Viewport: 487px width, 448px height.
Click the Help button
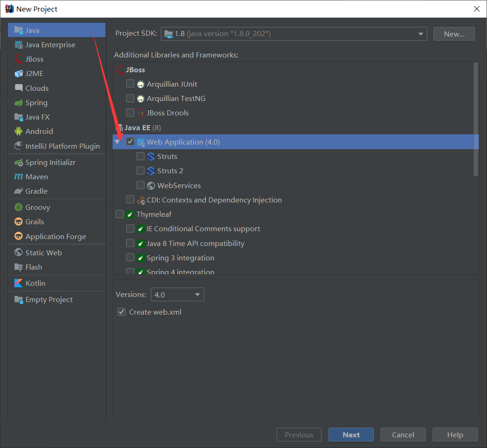click(455, 435)
